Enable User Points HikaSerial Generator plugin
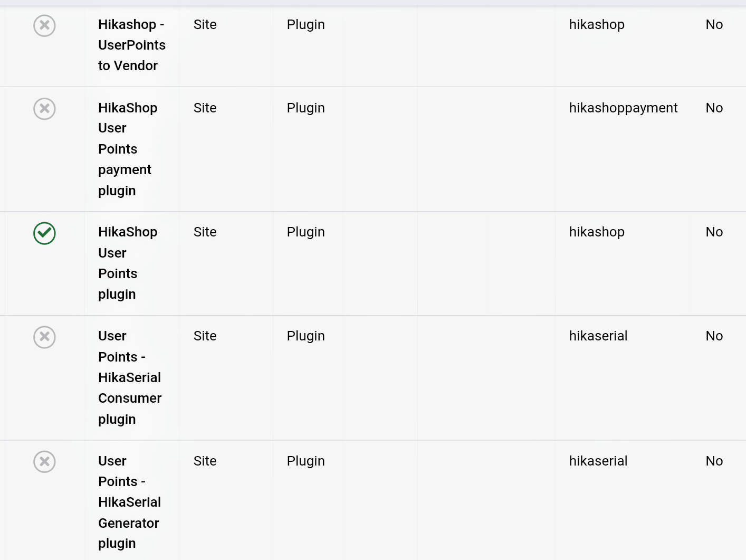The width and height of the screenshot is (746, 560). [x=44, y=462]
